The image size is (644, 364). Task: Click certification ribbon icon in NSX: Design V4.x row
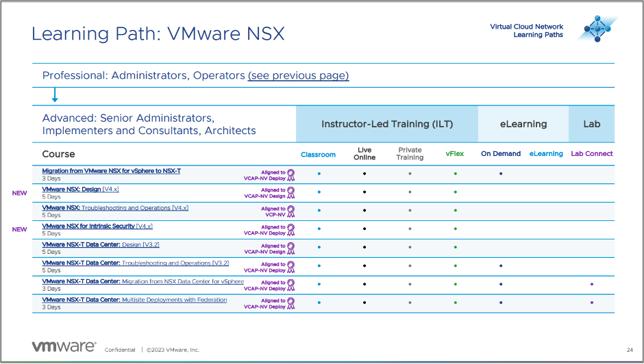point(290,193)
